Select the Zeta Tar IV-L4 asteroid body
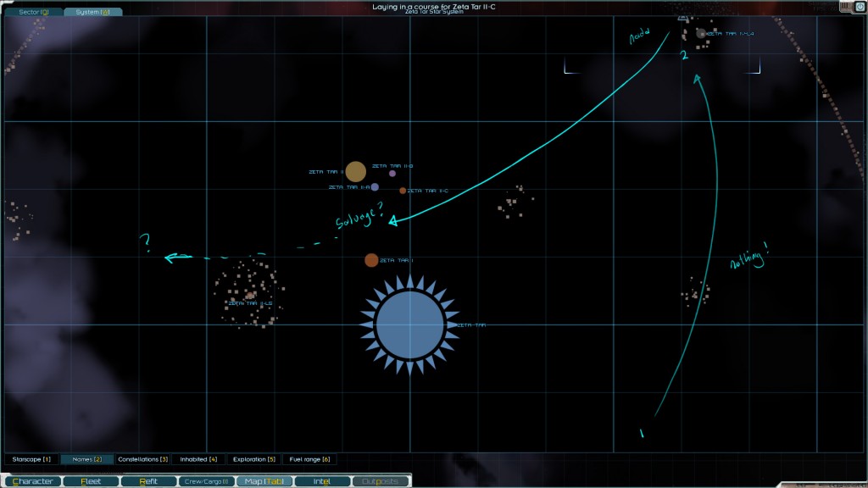 [x=700, y=34]
